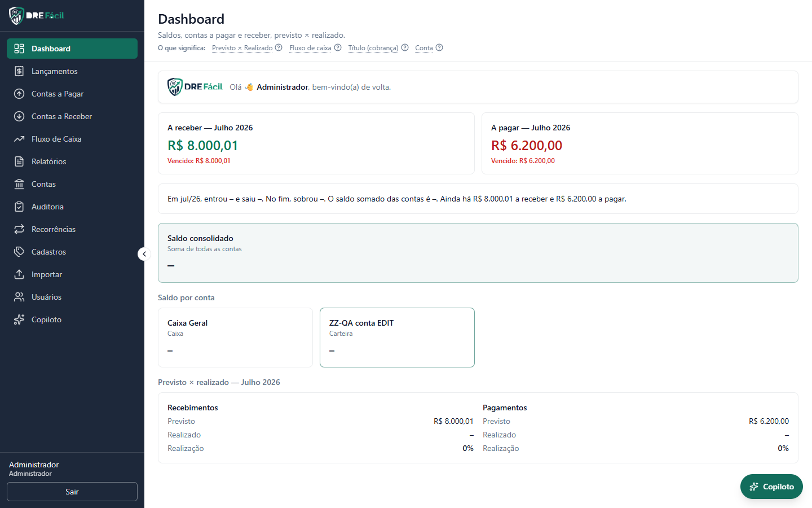This screenshot has height=508, width=812.
Task: Click the Pagamentos Realização 0% value
Action: pos(783,448)
